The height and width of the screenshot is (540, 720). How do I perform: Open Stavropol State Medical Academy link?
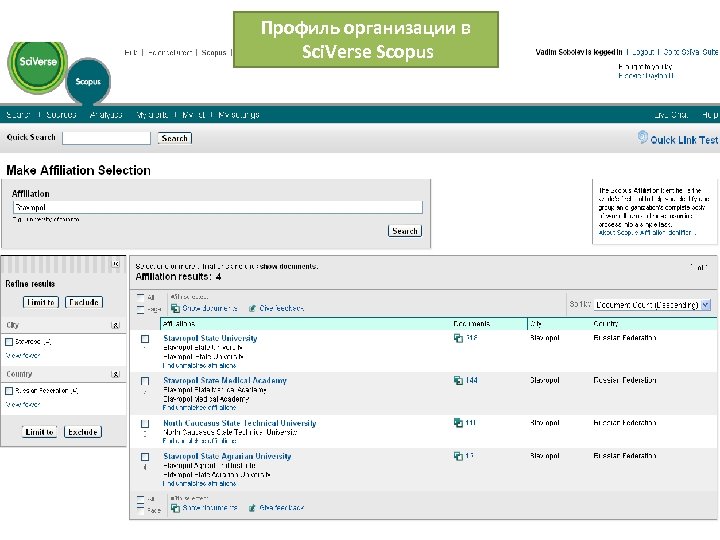click(225, 381)
